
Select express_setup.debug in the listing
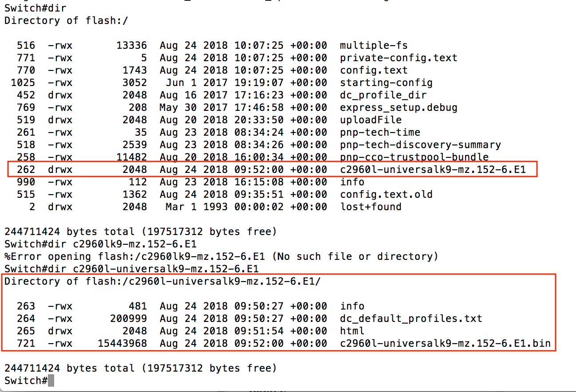398,107
